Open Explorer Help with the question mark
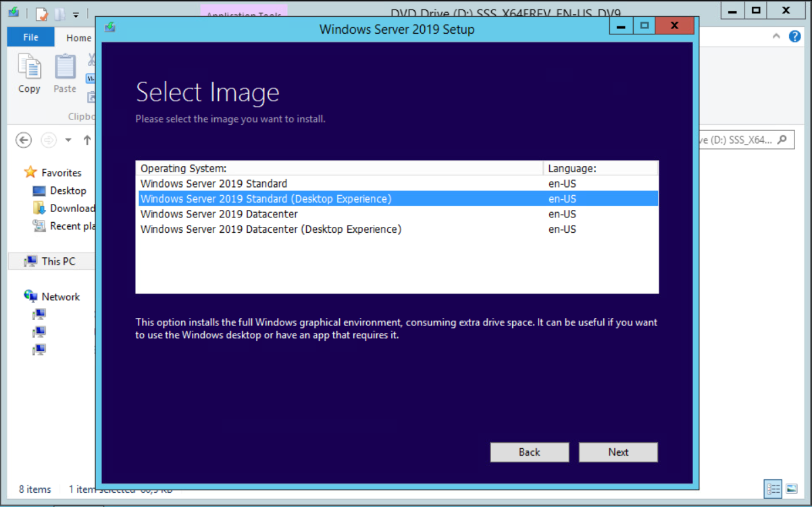Image resolution: width=812 pixels, height=507 pixels. click(x=794, y=36)
